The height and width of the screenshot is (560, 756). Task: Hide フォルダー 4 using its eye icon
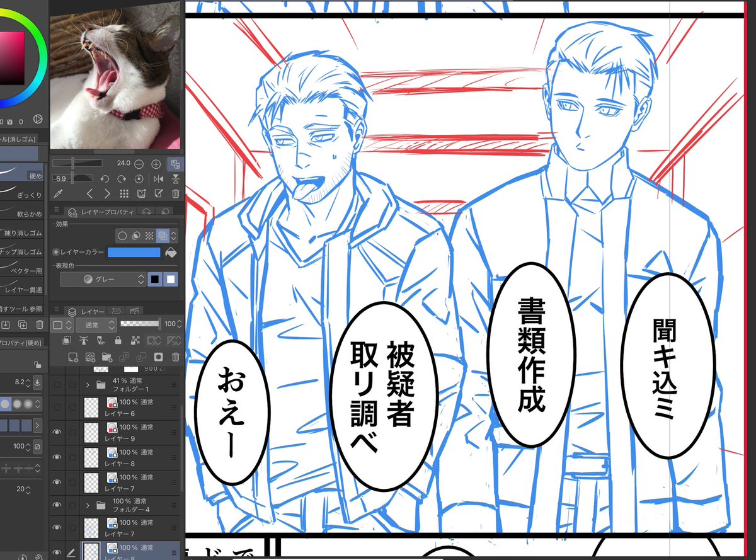click(x=57, y=505)
